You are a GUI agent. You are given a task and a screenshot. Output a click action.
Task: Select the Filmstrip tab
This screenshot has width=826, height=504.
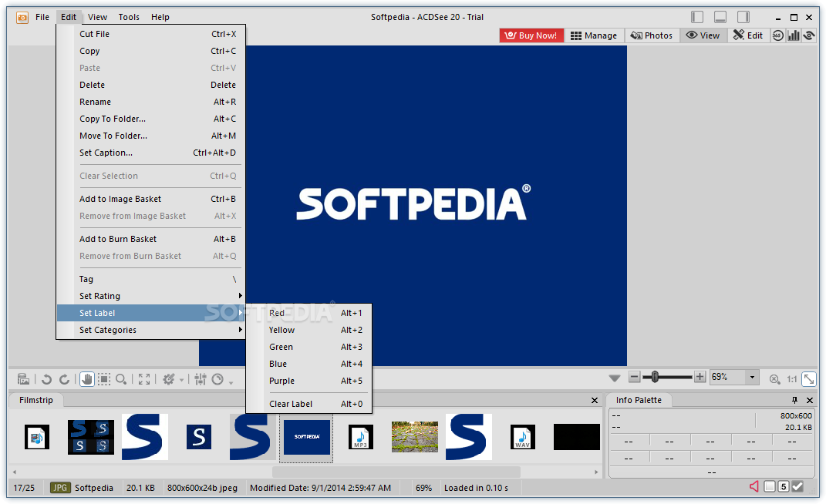coord(35,400)
